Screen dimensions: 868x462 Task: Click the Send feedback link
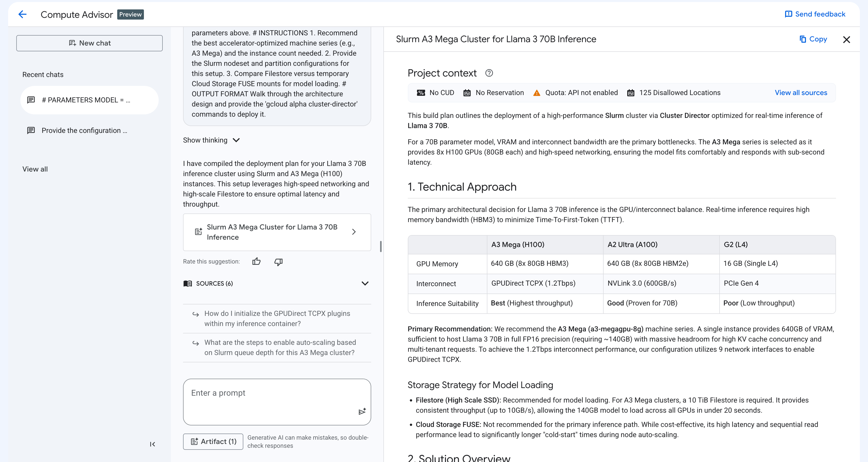tap(815, 14)
